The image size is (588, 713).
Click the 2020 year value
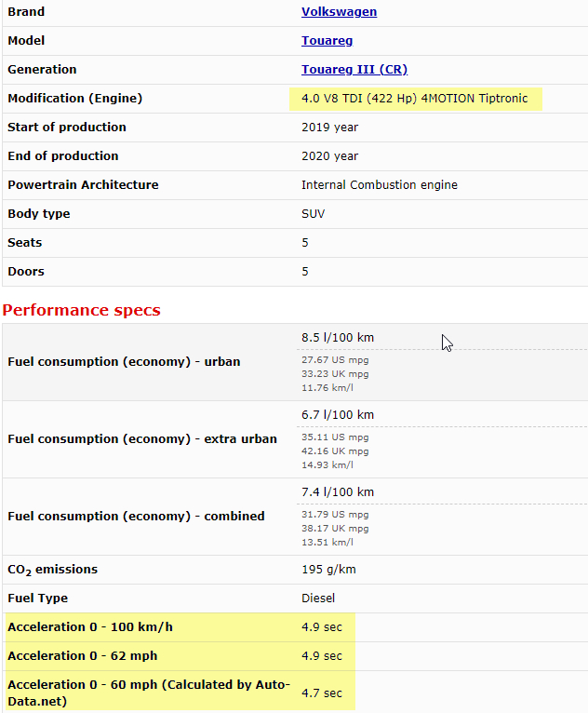(329, 156)
